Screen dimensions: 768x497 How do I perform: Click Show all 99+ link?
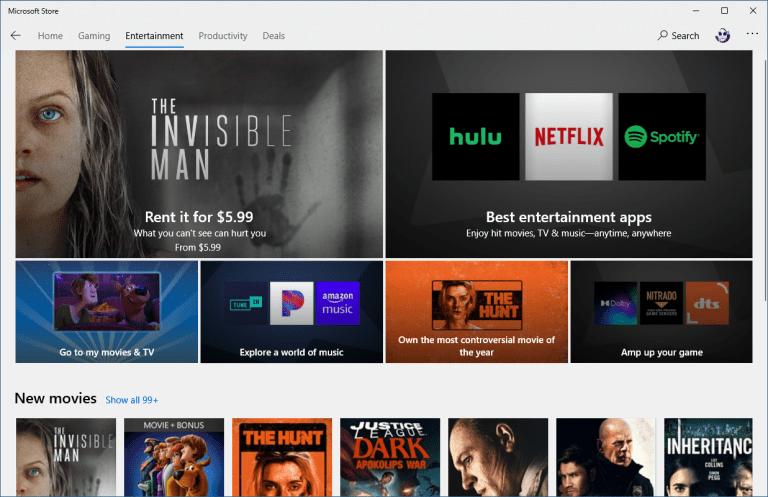click(132, 400)
